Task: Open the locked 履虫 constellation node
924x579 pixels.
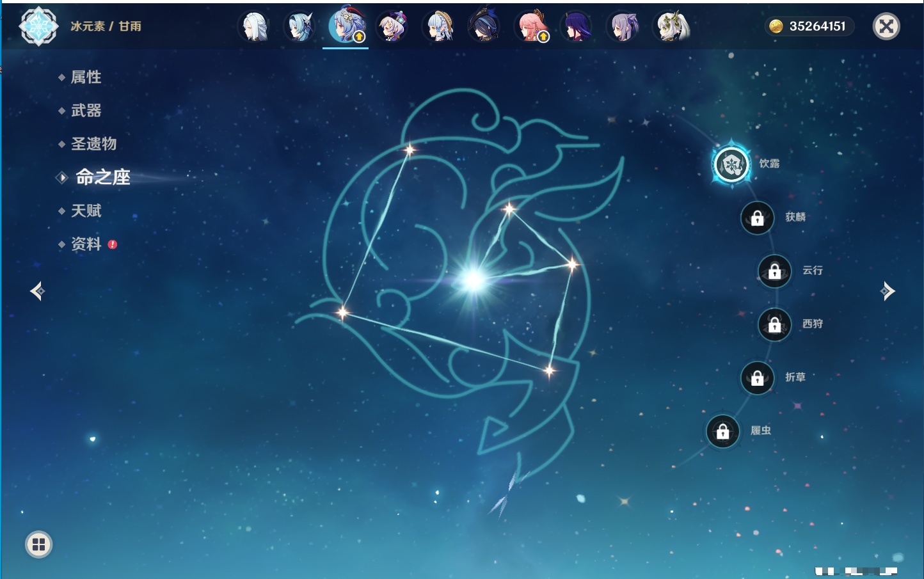Action: click(x=723, y=432)
